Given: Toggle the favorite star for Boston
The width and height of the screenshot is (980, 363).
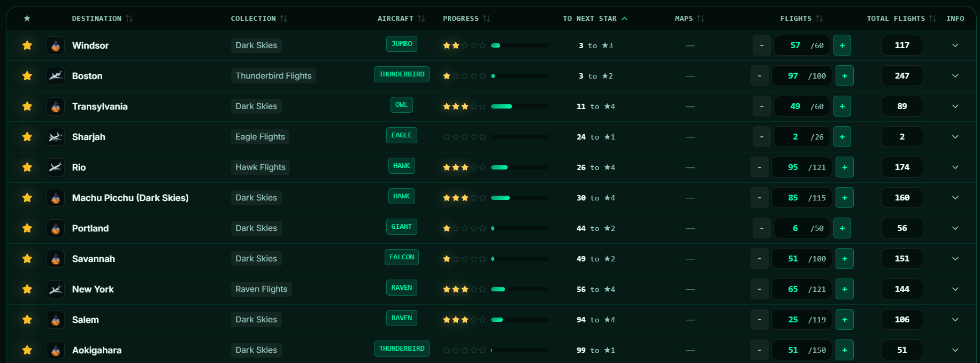Looking at the screenshot, I should point(27,76).
